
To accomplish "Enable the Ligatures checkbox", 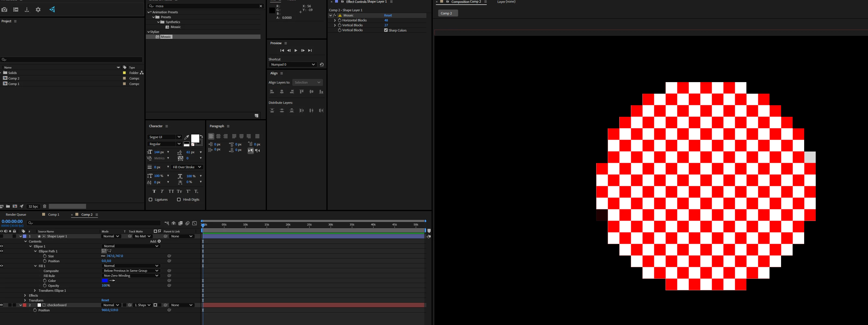I will pyautogui.click(x=150, y=200).
